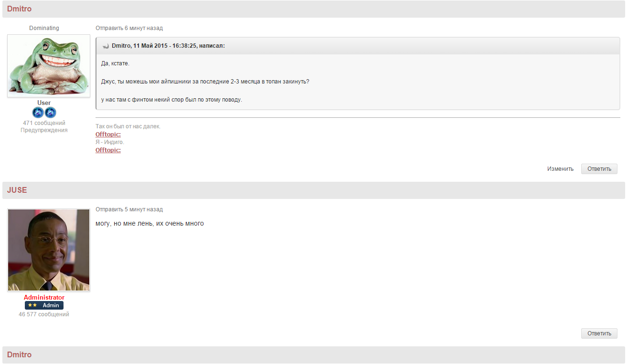Image resolution: width=628 pixels, height=364 pixels.
Task: Click the Dmitro name in the bottom post header
Action: coord(19,355)
